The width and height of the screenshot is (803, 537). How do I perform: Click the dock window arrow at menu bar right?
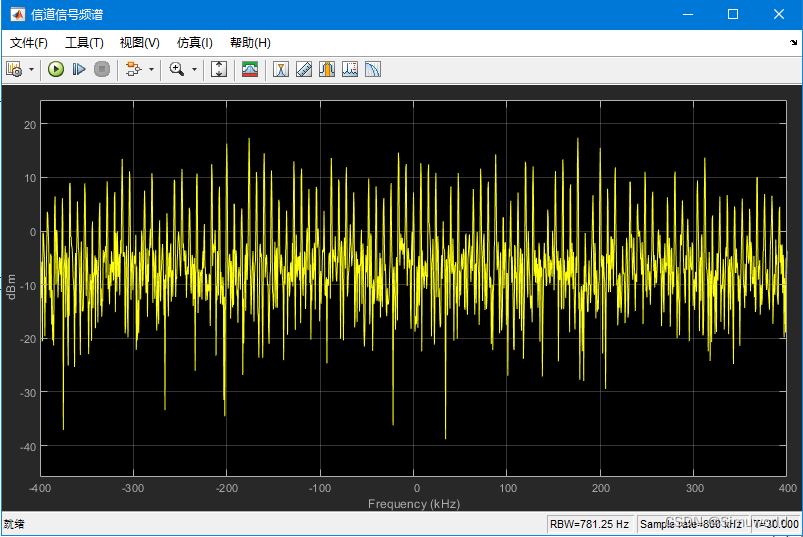coord(793,42)
